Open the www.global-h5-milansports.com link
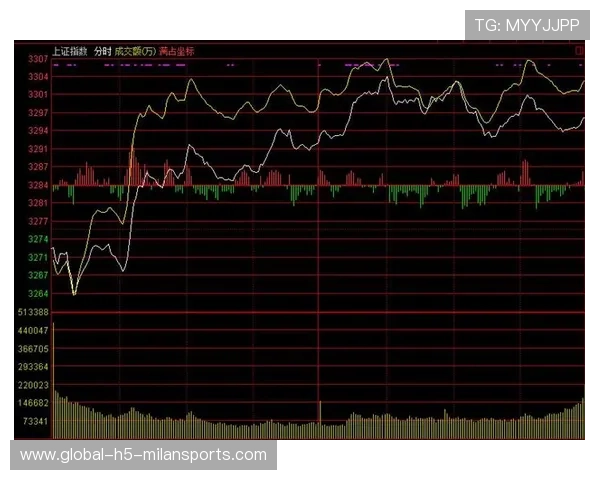The image size is (600, 480). pos(144,455)
